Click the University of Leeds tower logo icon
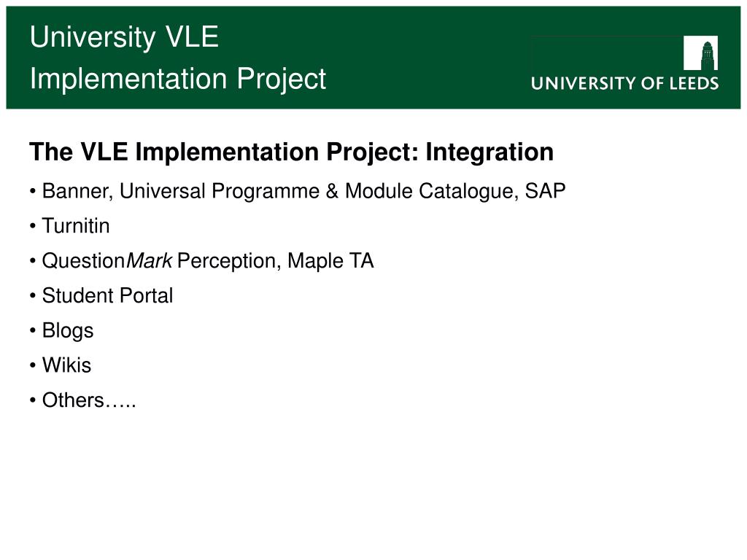 pos(700,52)
